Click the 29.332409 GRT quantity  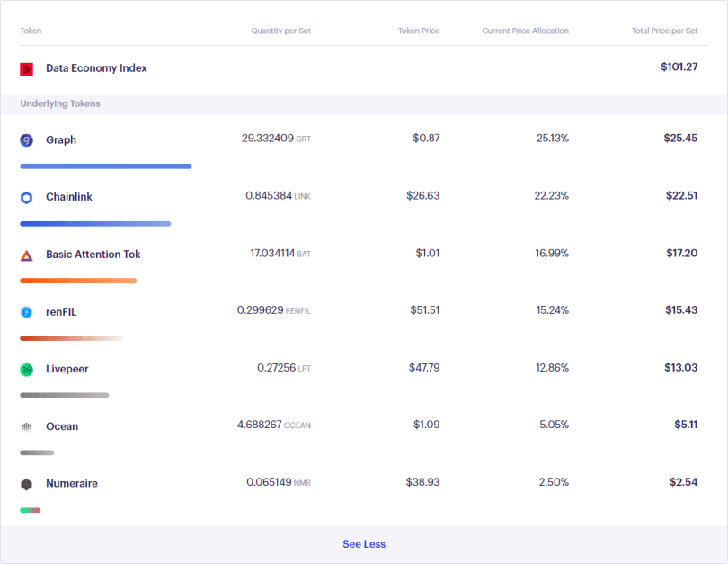(276, 138)
